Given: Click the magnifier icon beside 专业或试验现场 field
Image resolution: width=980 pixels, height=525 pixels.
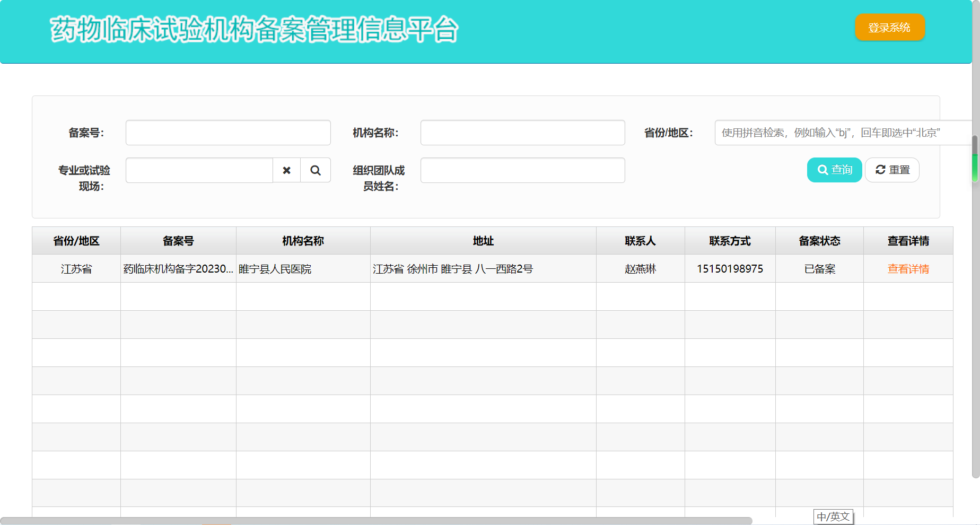Looking at the screenshot, I should click(x=316, y=170).
